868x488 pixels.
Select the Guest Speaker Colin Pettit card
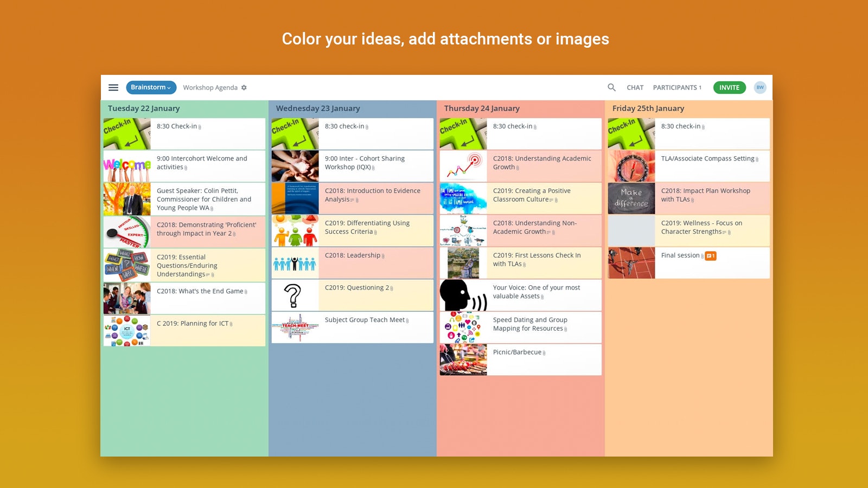[208, 199]
